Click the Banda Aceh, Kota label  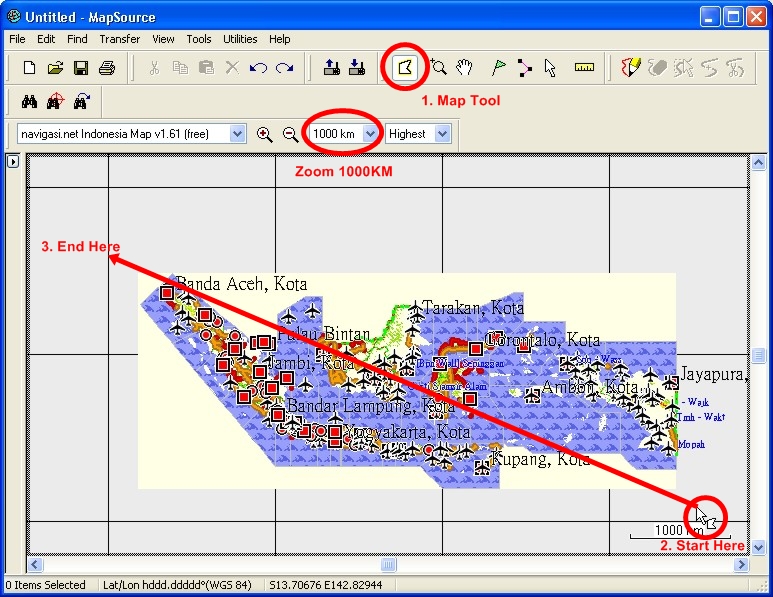point(242,284)
